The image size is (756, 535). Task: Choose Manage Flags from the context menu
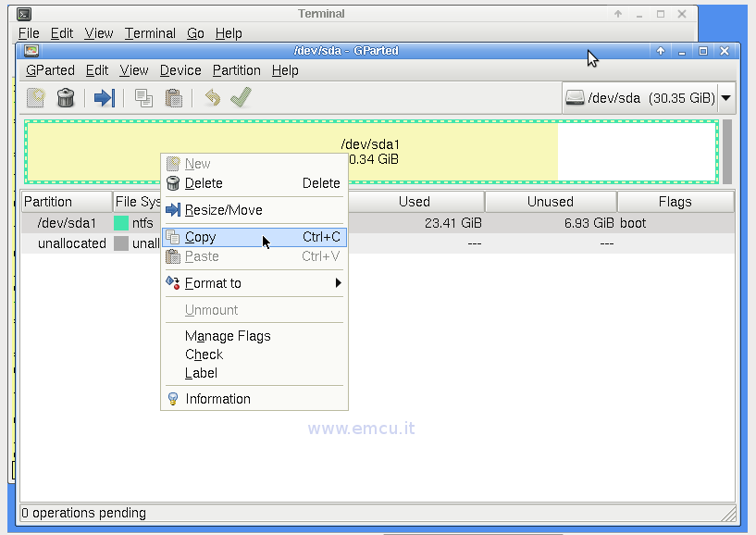(x=254, y=336)
